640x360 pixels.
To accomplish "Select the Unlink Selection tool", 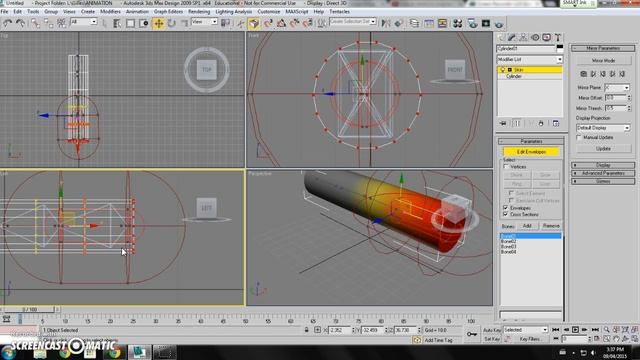I will coord(48,23).
